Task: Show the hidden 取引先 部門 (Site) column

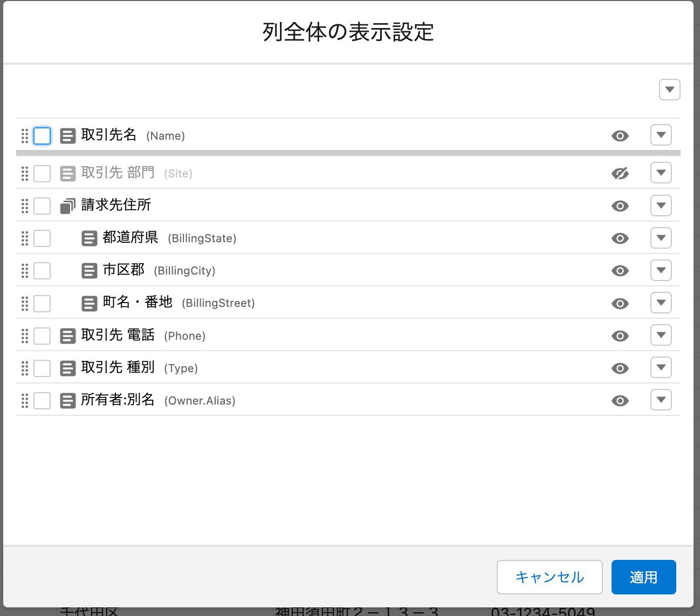Action: (x=620, y=174)
